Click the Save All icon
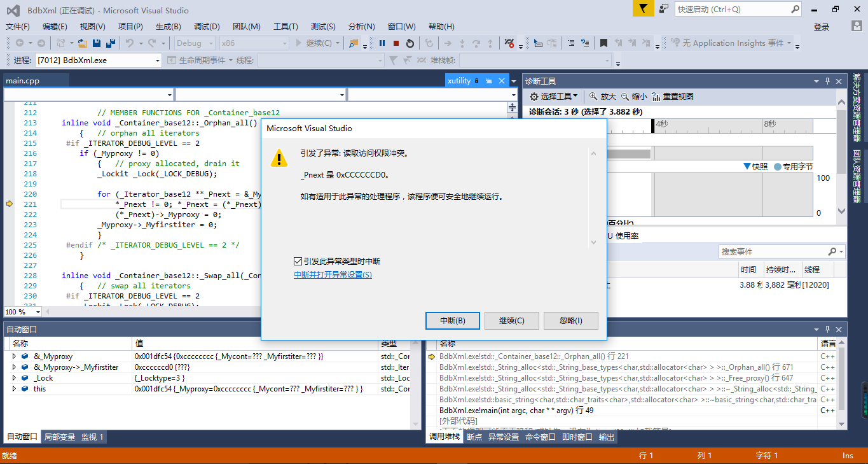The height and width of the screenshot is (464, 868). [x=111, y=43]
